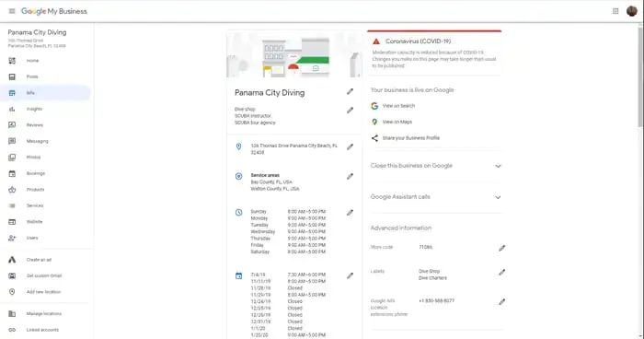Edit the weekly business hours
Viewport: 644px width, 339px height.
pyautogui.click(x=350, y=213)
